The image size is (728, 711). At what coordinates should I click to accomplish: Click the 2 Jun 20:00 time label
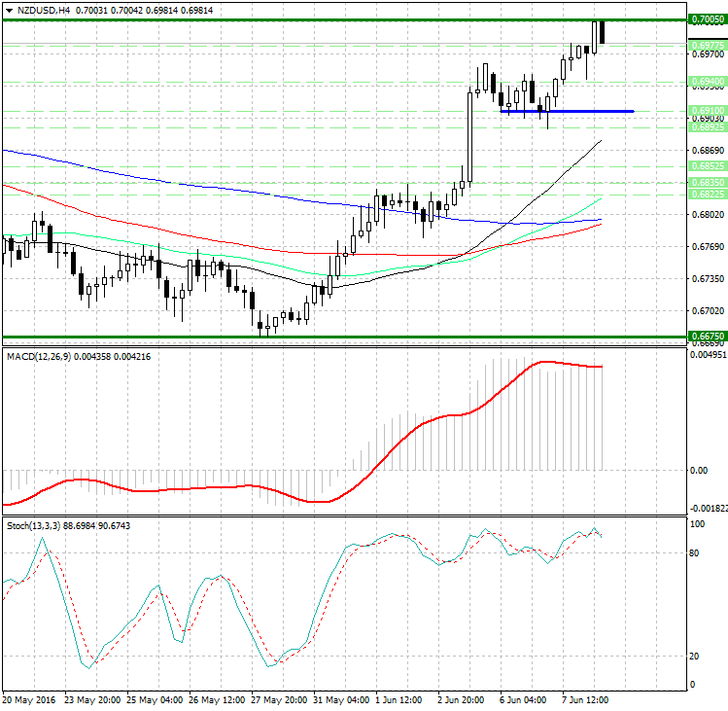[461, 700]
